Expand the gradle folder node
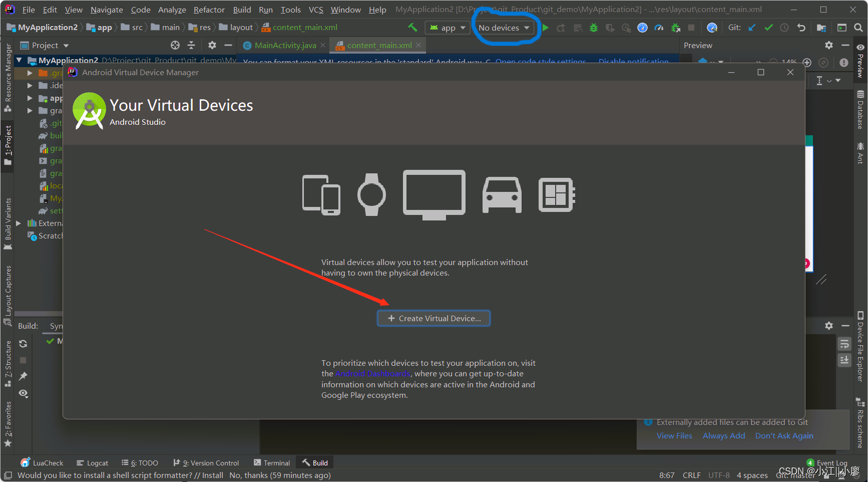Viewport: 868px width, 482px height. 30,110
